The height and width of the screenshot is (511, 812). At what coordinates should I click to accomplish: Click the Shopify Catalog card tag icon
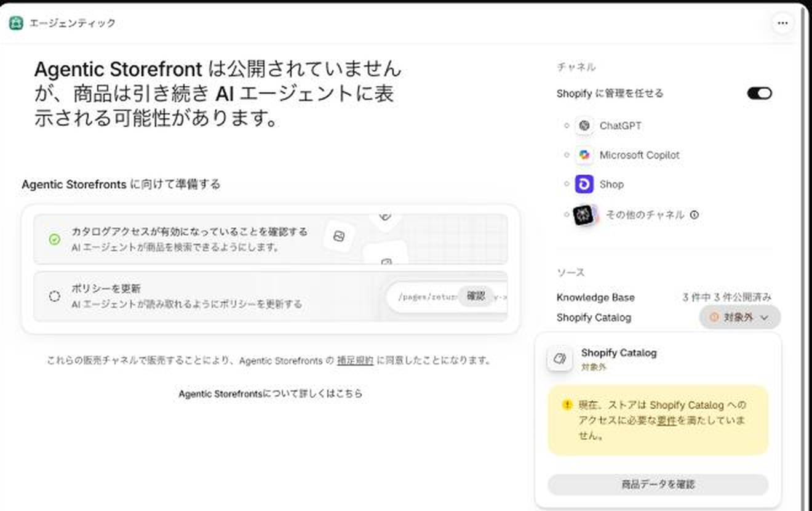tap(560, 359)
